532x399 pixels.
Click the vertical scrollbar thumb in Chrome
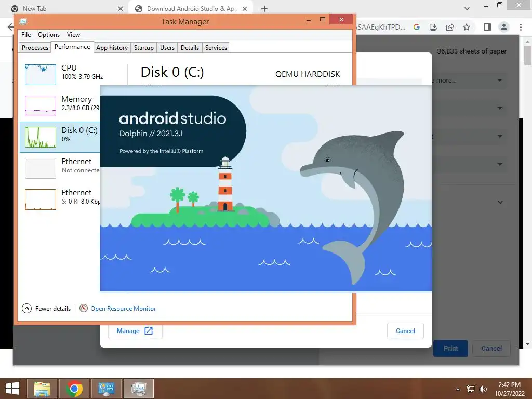(528, 55)
